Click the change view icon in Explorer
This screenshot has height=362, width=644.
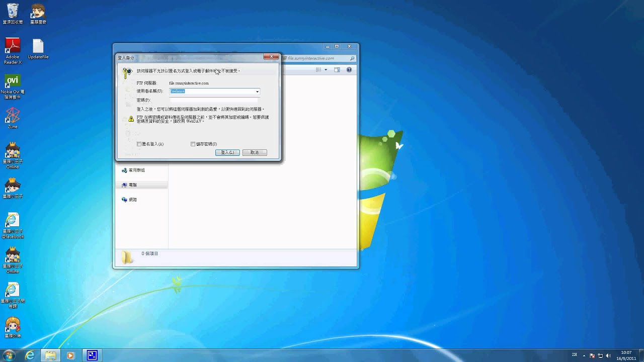point(319,70)
